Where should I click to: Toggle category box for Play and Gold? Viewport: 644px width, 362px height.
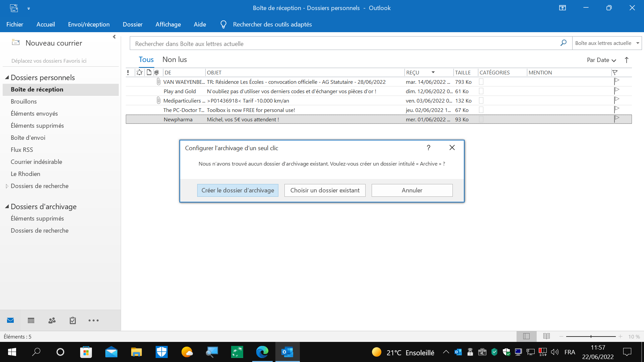481,91
